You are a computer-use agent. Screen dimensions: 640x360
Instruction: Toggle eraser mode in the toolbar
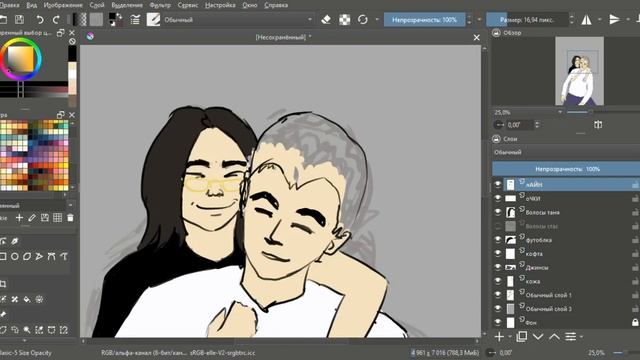(326, 20)
